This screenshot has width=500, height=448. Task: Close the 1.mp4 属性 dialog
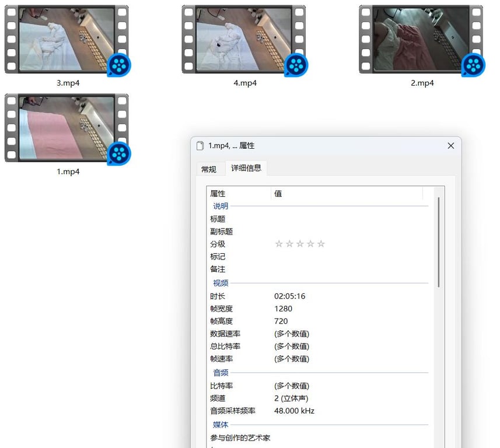[x=450, y=146]
